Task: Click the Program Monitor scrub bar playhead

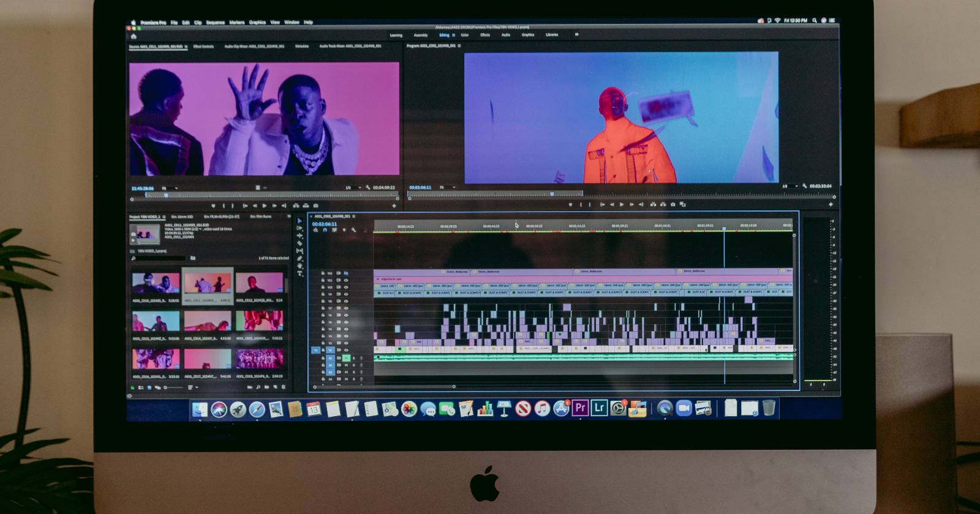Action: tap(552, 194)
